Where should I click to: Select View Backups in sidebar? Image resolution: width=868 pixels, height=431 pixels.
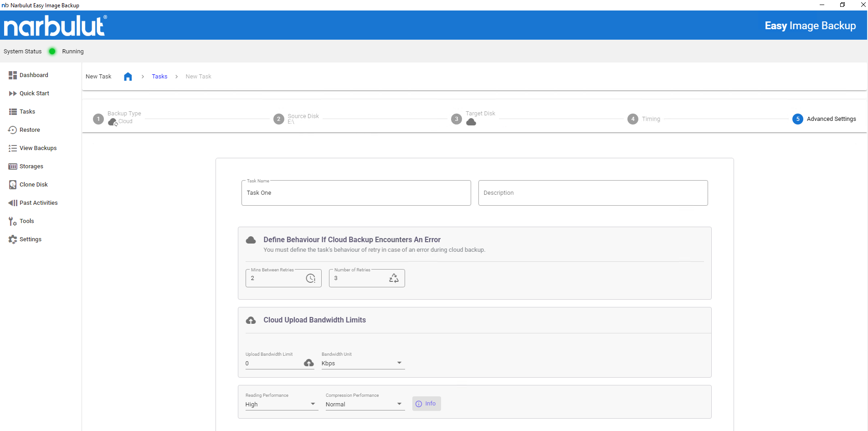pyautogui.click(x=38, y=148)
